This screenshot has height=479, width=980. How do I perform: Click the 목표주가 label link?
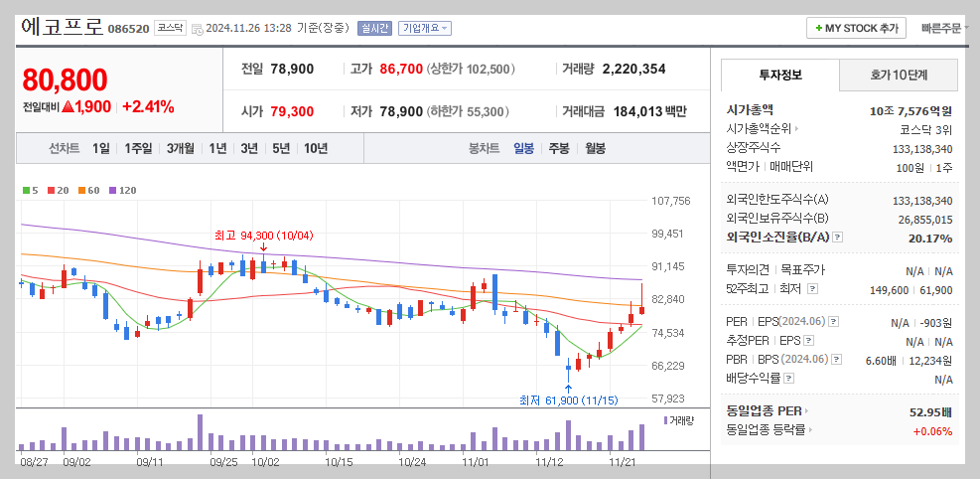(803, 270)
